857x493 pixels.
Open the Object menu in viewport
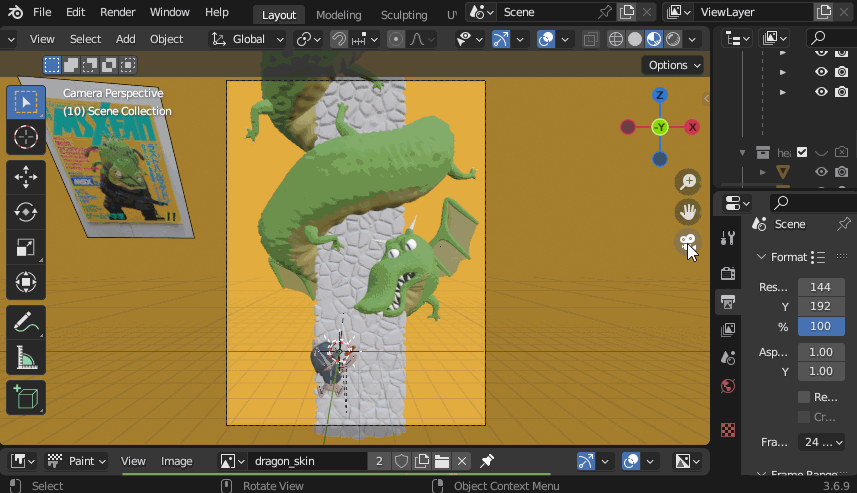[166, 39]
